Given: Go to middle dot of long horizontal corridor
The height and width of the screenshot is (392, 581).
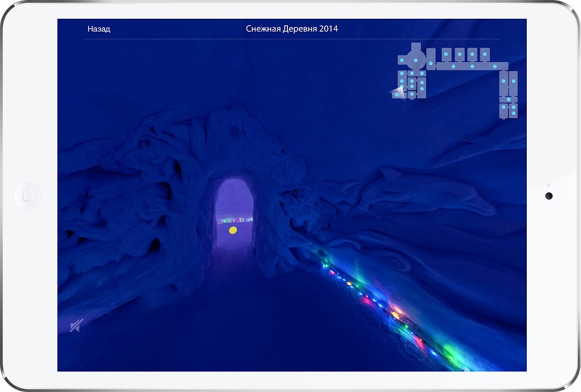Looking at the screenshot, I should 472,67.
